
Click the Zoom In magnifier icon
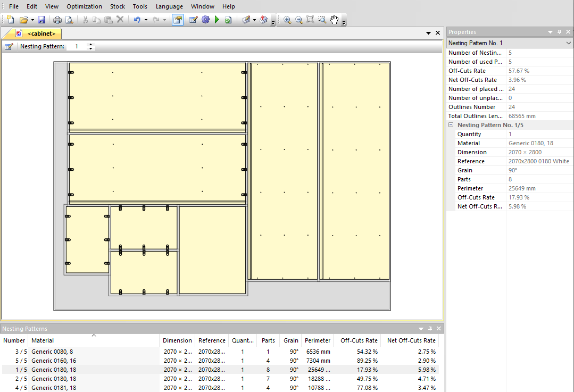point(287,20)
